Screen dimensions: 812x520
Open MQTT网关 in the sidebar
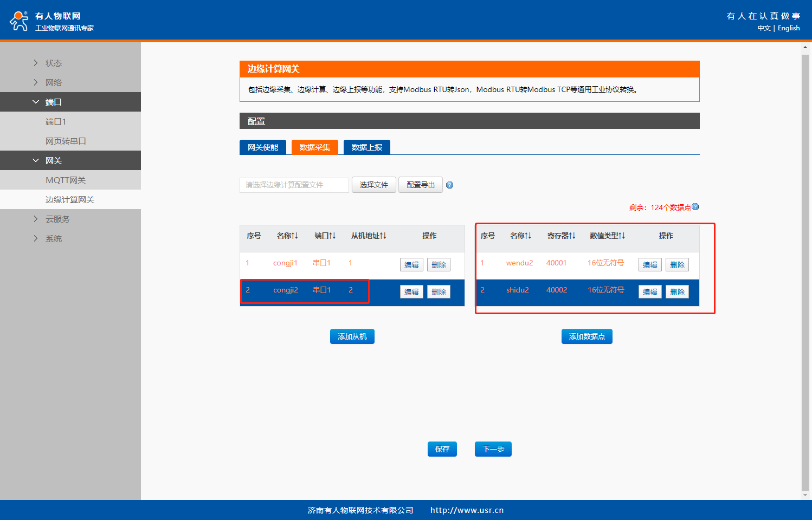click(x=66, y=180)
